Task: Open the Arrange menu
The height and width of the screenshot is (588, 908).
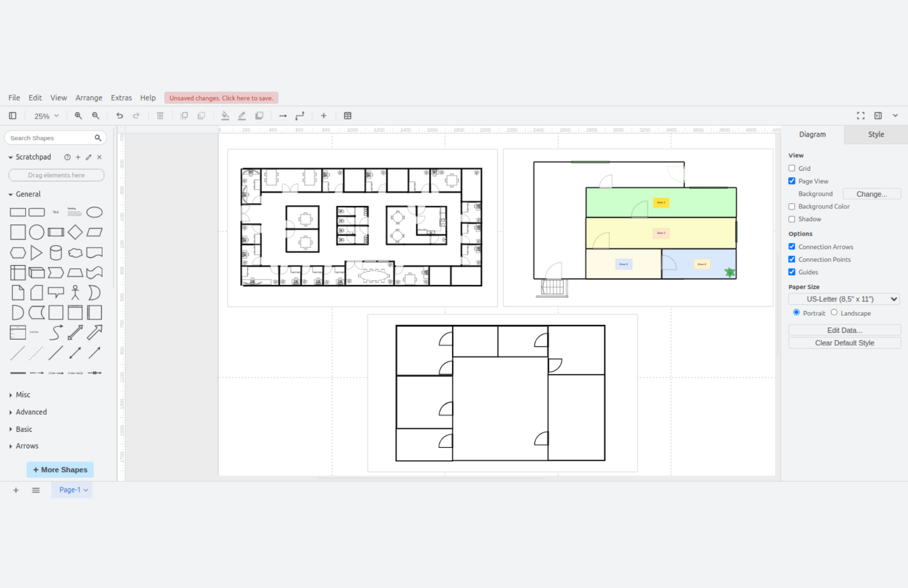Action: point(89,98)
